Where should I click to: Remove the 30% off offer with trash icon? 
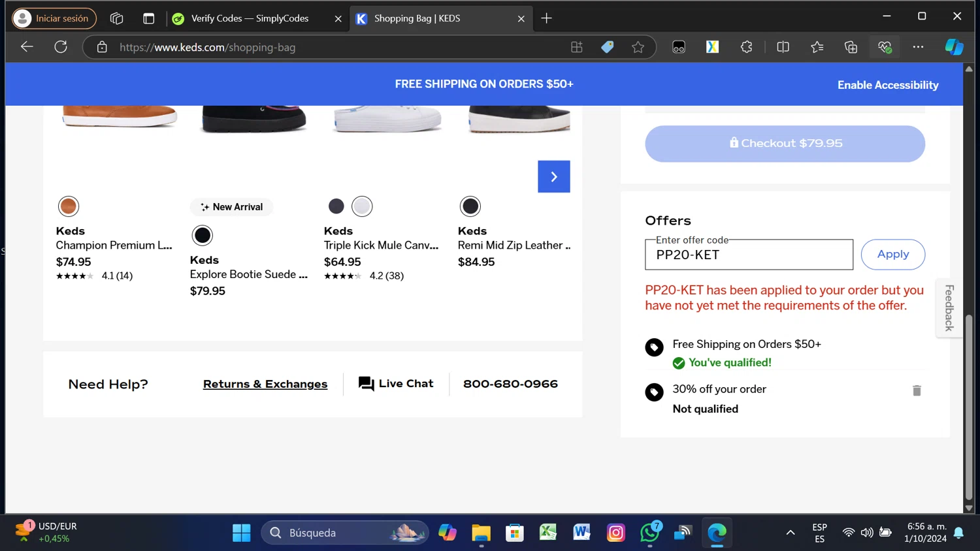pyautogui.click(x=917, y=390)
